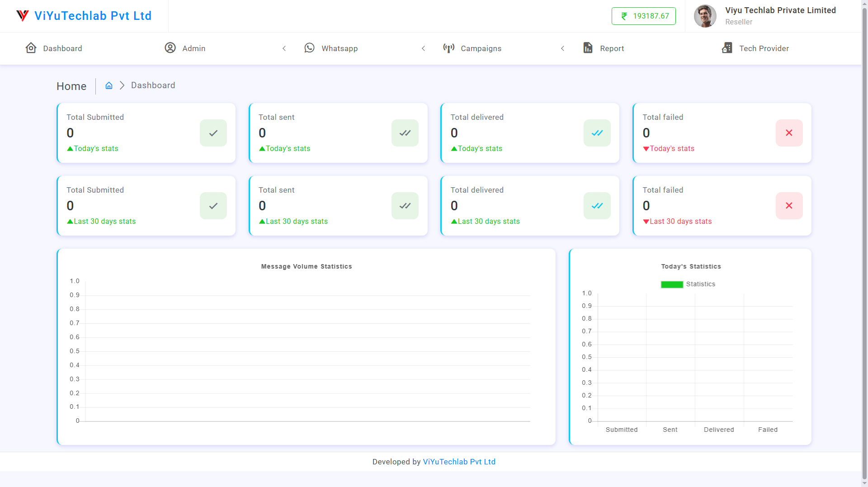868x487 pixels.
Task: Open the Report menu item
Action: click(x=612, y=48)
